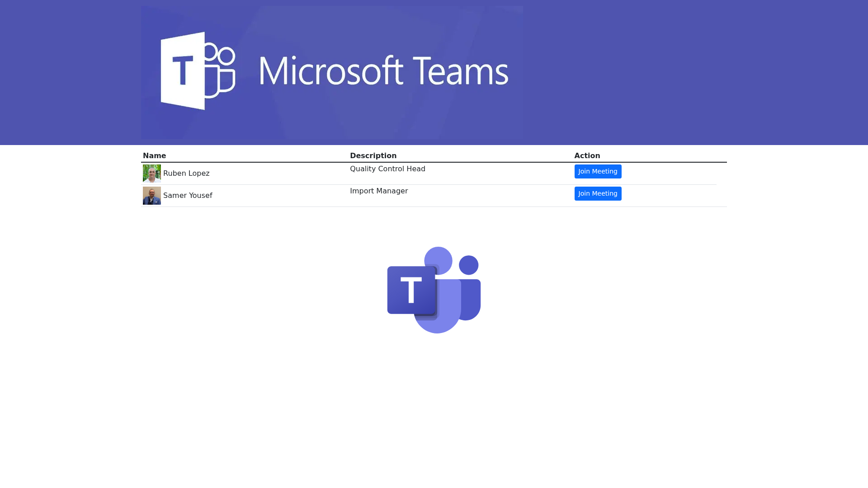Join meeting with Ruben Lopez
Screen dimensions: 868x488
coord(598,171)
